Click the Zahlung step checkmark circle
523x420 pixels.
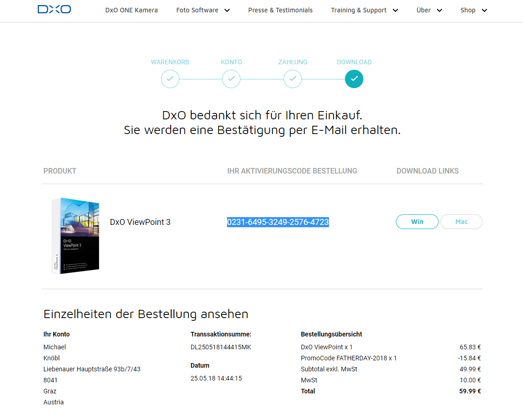(293, 79)
